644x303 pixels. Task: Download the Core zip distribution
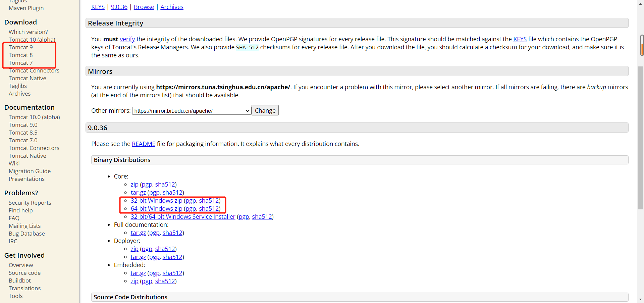135,185
